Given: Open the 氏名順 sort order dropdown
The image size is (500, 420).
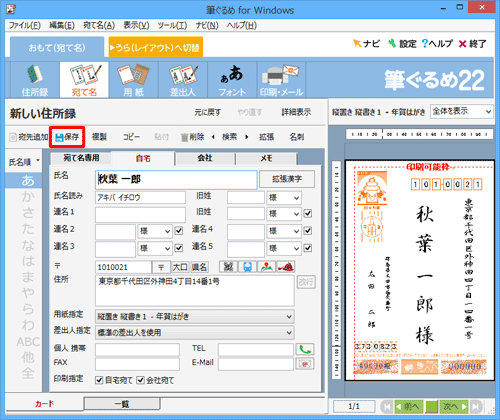Looking at the screenshot, I should [24, 162].
